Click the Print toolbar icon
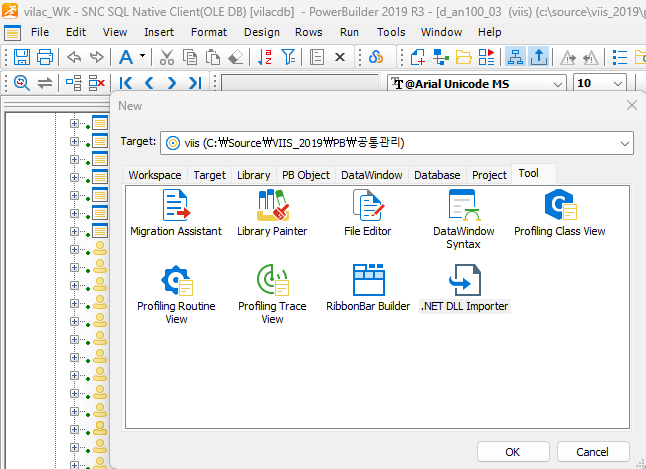This screenshot has height=469, width=646. pos(45,57)
